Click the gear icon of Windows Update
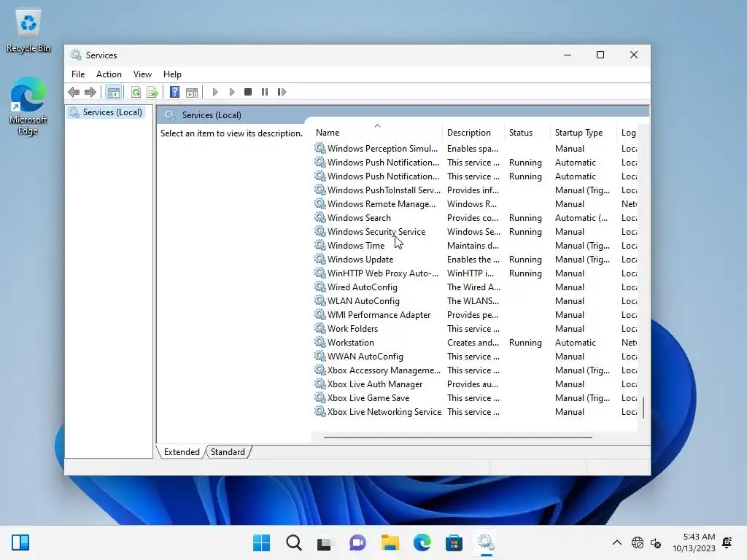This screenshot has height=560, width=747. 320,259
